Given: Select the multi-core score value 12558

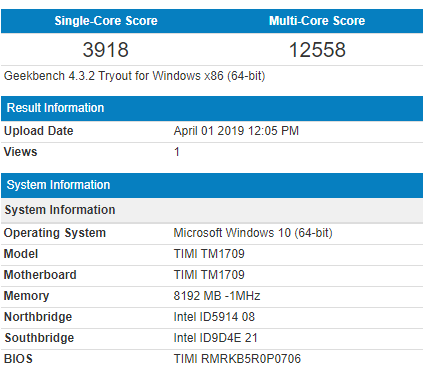Looking at the screenshot, I should pos(317,50).
